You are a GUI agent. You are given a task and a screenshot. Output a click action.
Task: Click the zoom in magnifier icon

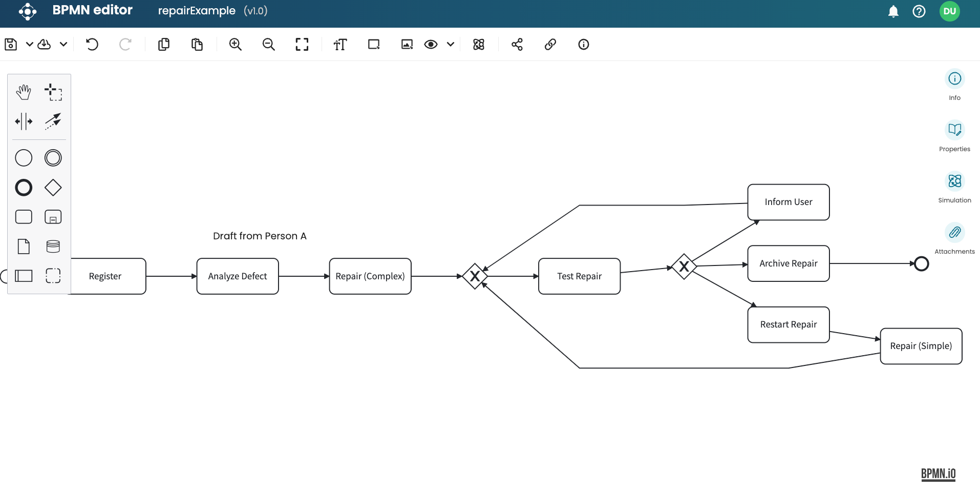click(x=236, y=45)
